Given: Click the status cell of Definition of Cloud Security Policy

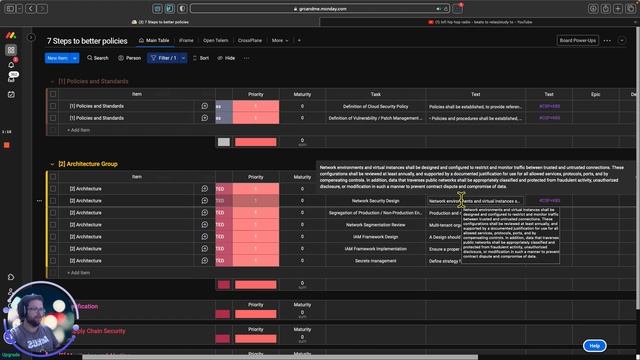Looking at the screenshot, I should tap(224, 106).
